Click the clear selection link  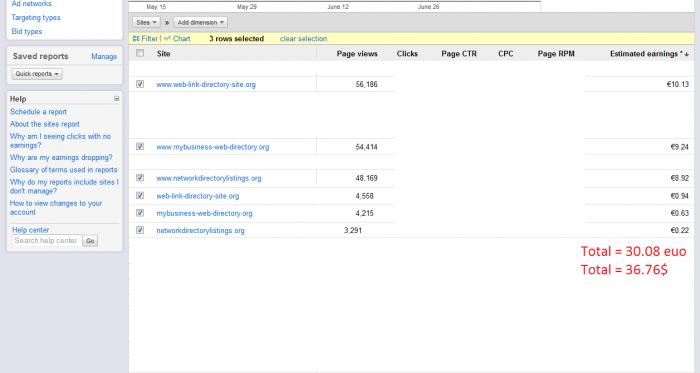pyautogui.click(x=304, y=39)
